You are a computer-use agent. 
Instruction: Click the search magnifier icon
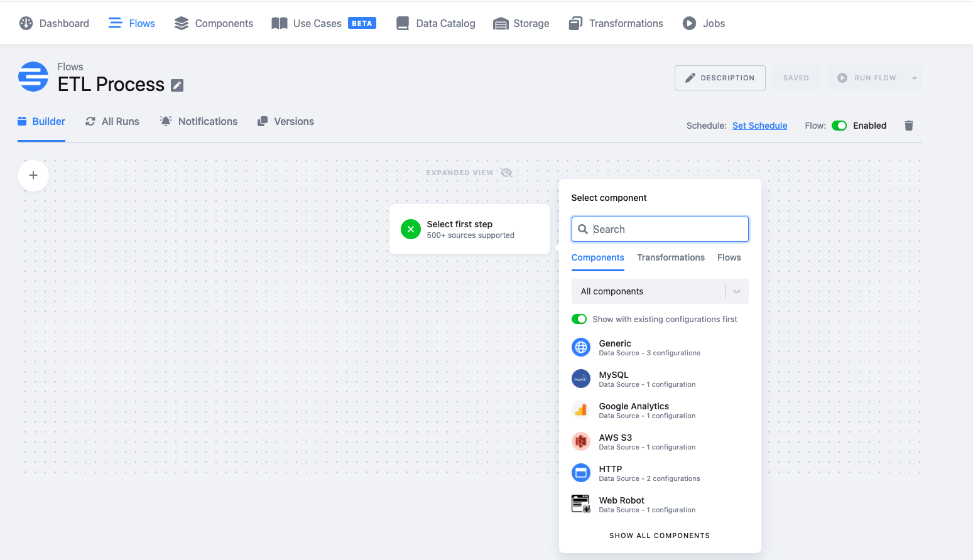point(583,229)
